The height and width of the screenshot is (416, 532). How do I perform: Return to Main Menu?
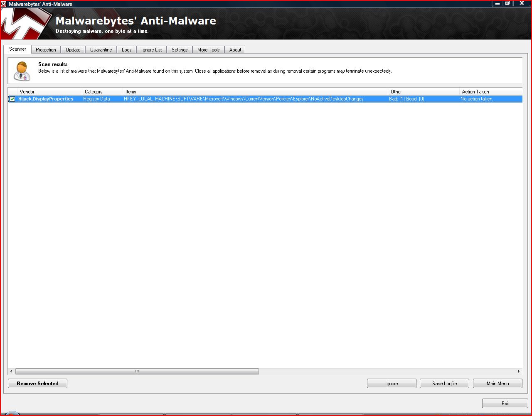(x=498, y=384)
